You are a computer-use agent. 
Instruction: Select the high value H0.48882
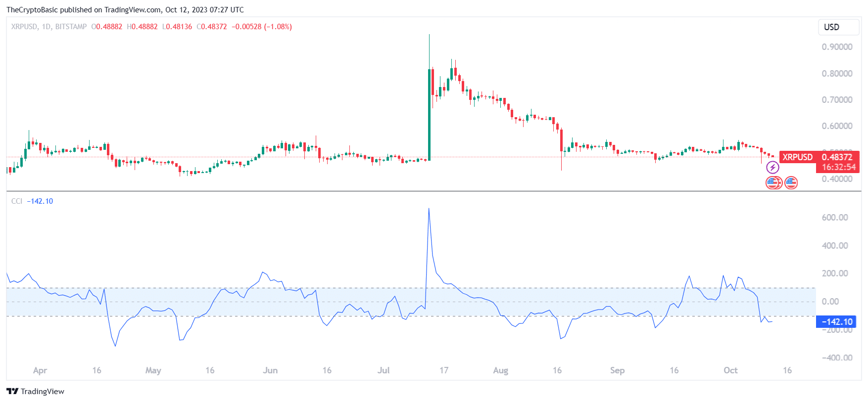143,27
